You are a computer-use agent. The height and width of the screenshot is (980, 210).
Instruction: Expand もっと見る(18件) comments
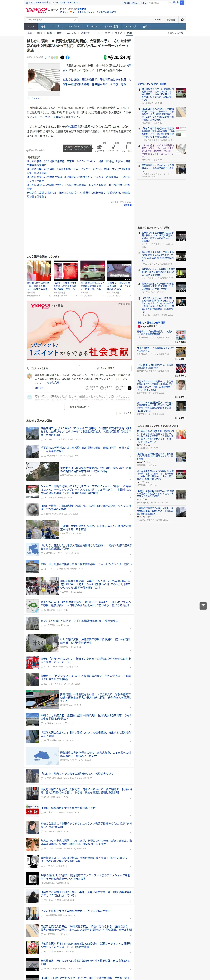pos(79,406)
